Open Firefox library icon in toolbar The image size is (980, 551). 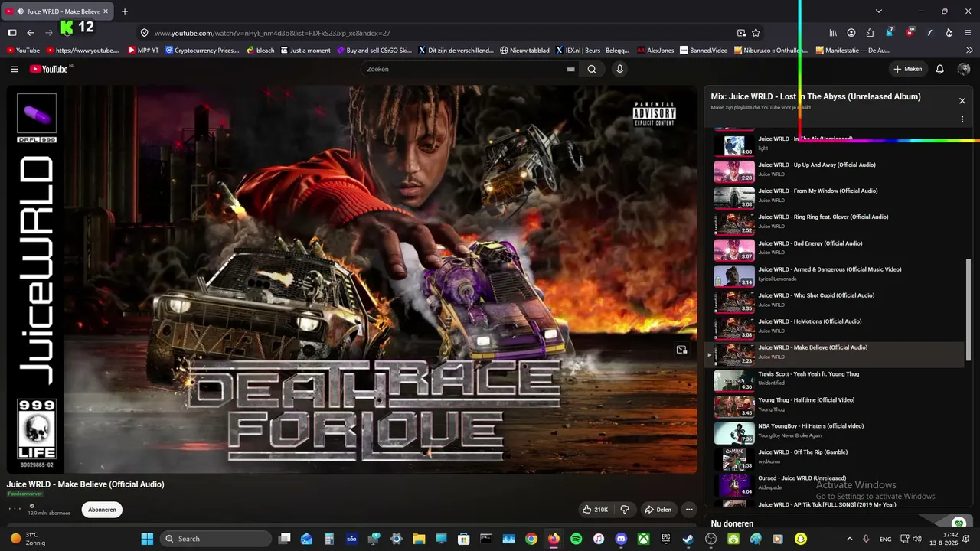point(833,33)
